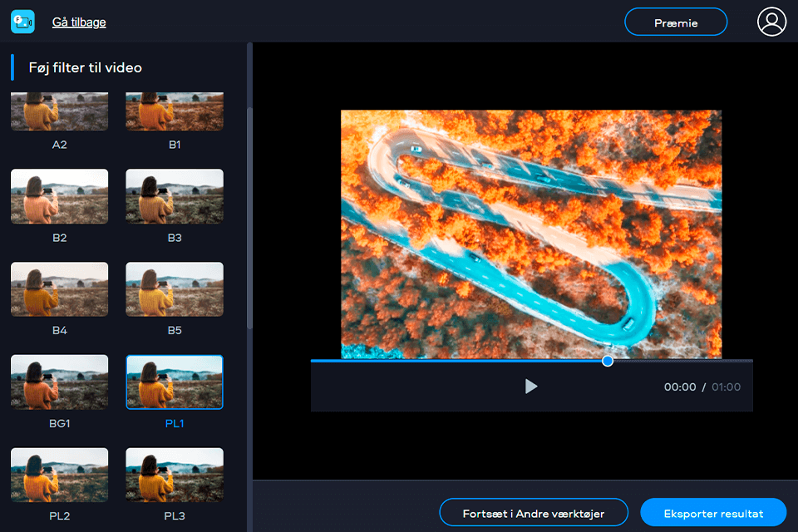Select the PL1 filter

(174, 382)
